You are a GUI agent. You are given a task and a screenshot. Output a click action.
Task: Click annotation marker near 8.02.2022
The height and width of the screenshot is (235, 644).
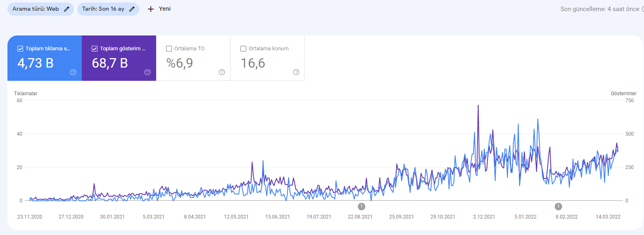pyautogui.click(x=558, y=207)
